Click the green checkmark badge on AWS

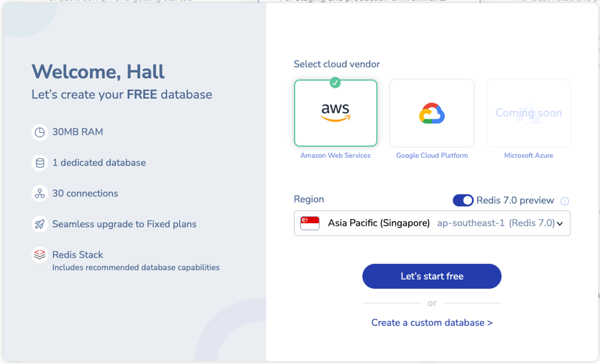click(x=335, y=83)
